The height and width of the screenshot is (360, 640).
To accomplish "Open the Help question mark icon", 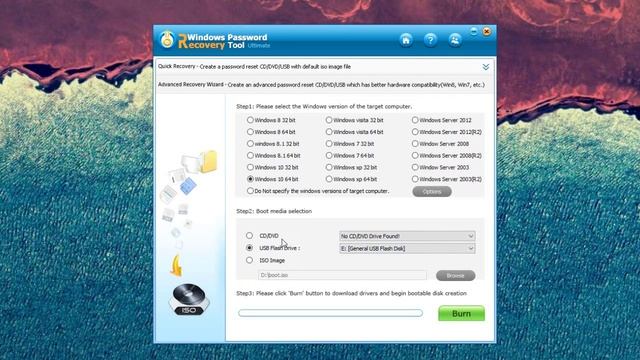I will 430,40.
